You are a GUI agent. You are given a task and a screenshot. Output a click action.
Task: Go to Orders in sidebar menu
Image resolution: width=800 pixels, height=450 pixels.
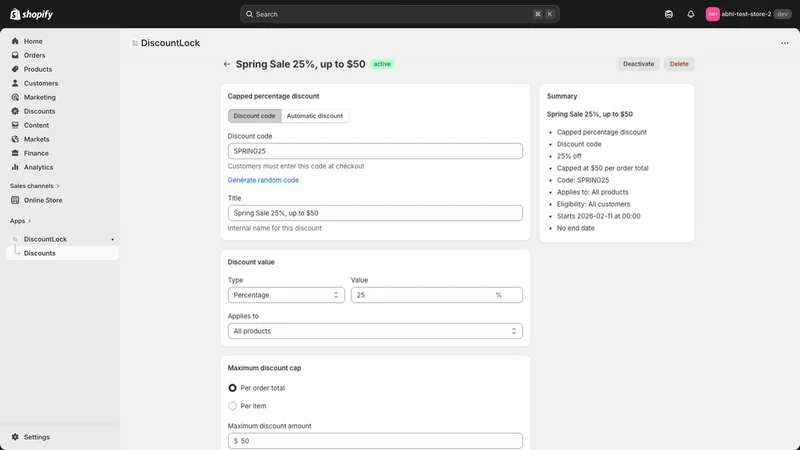34,55
